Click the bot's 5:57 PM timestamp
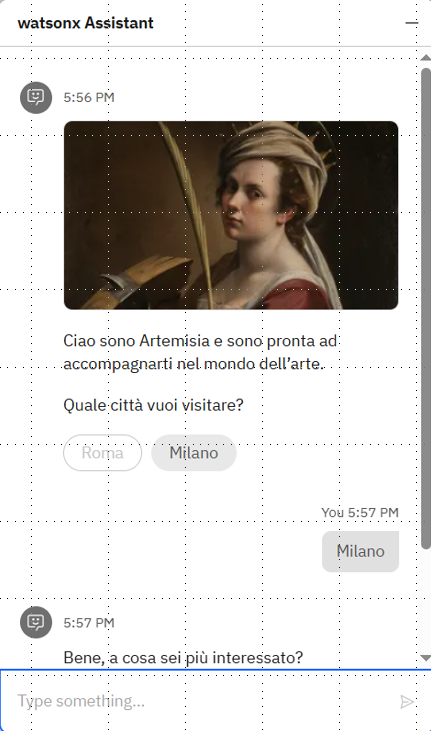This screenshot has height=731, width=433. [x=89, y=623]
